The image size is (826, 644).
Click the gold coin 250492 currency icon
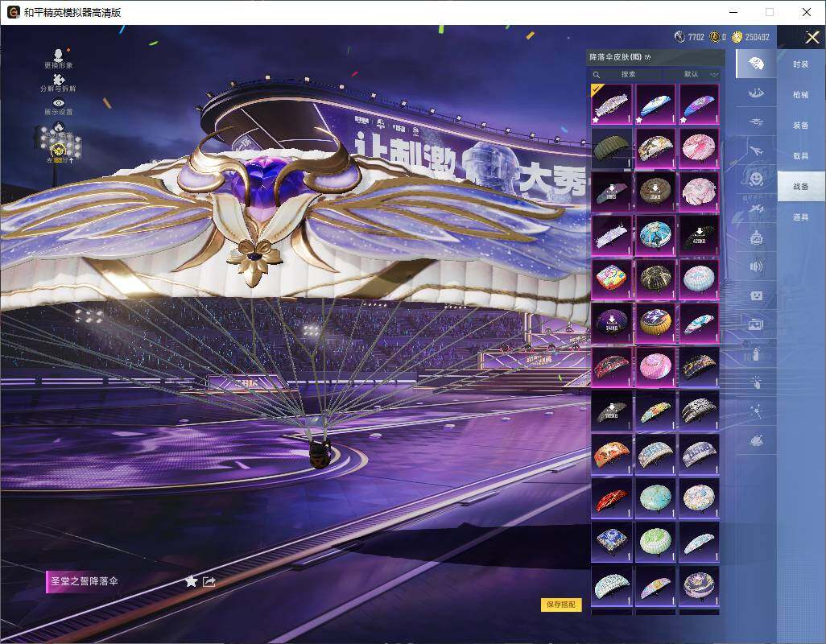coord(737,37)
